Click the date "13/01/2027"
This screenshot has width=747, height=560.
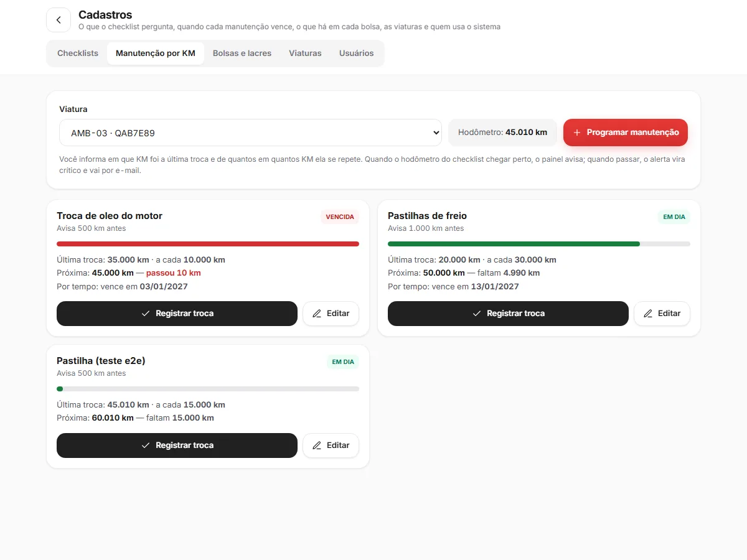tap(495, 287)
